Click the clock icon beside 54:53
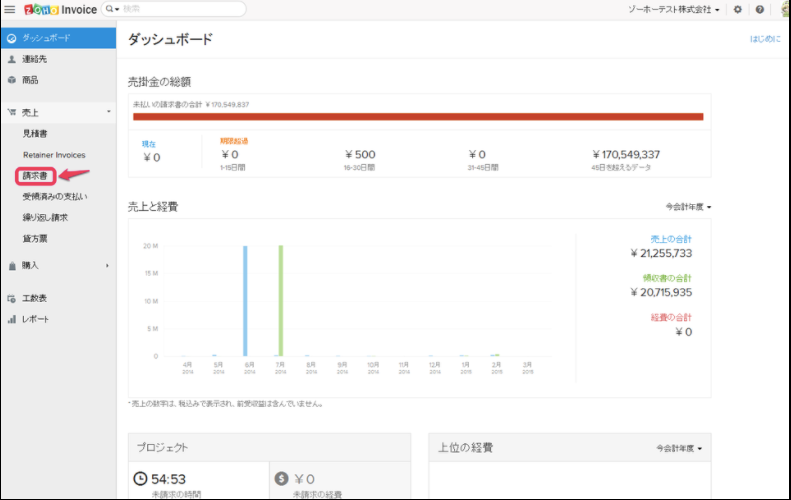Screen dimensions: 791x500 pyautogui.click(x=140, y=478)
